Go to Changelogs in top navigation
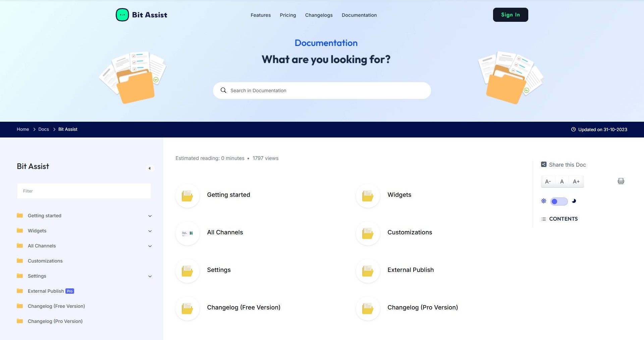 point(319,15)
